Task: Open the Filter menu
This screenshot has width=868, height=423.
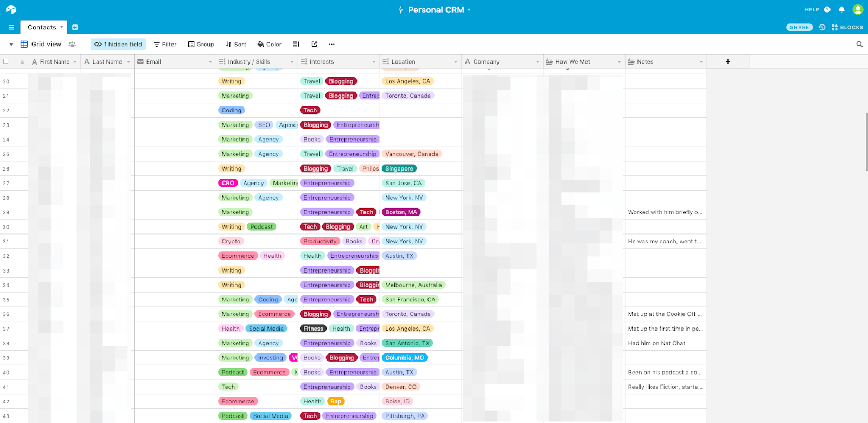Action: tap(165, 45)
